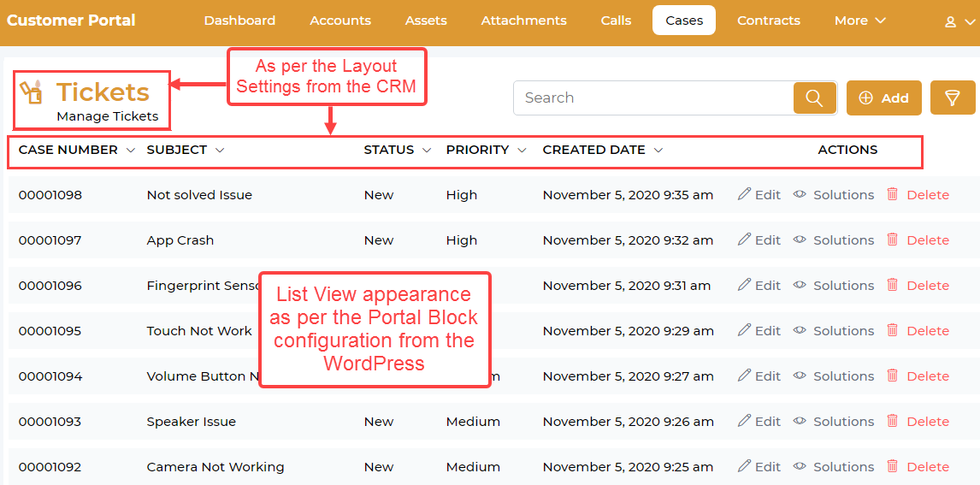Click Delete link for case 00001094
This screenshot has width=980, height=485.
(928, 376)
